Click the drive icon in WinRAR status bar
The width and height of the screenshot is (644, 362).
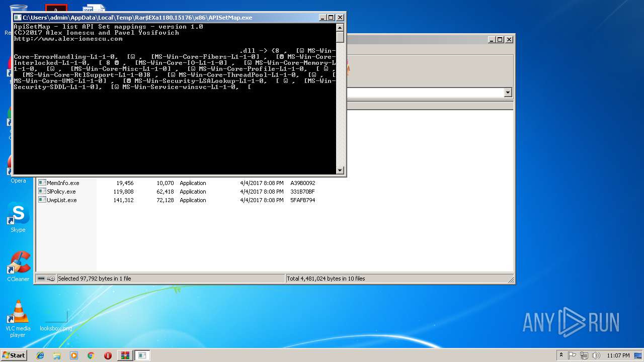pos(42,279)
